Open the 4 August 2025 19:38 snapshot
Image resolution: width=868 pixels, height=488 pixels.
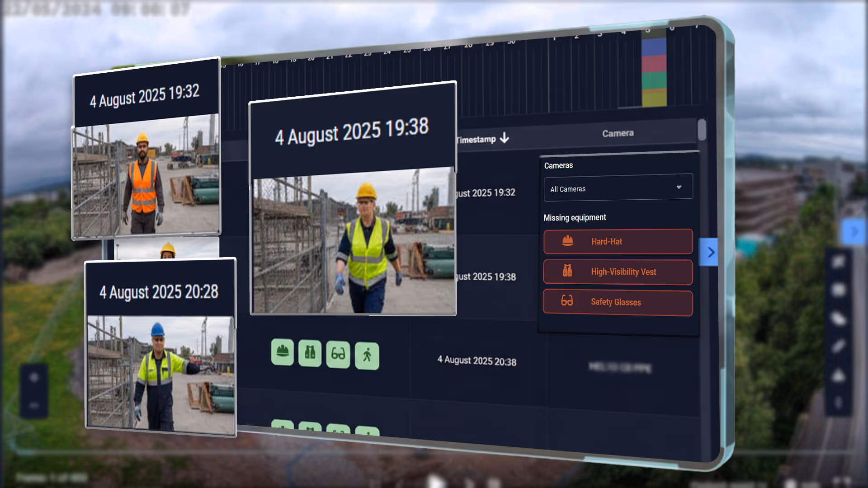(353, 239)
